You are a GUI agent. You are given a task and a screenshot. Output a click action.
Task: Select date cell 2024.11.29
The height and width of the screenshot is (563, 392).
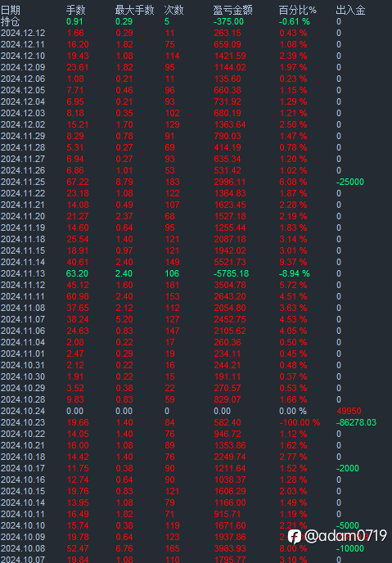[x=23, y=137]
